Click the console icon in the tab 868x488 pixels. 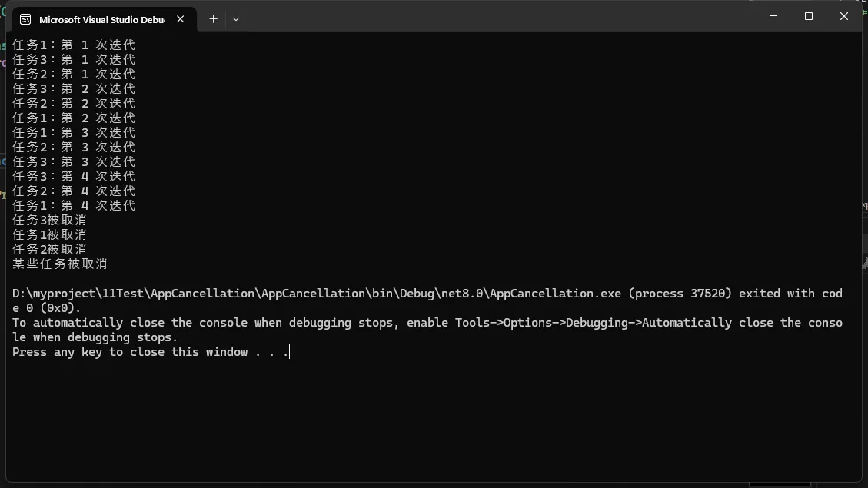(25, 19)
